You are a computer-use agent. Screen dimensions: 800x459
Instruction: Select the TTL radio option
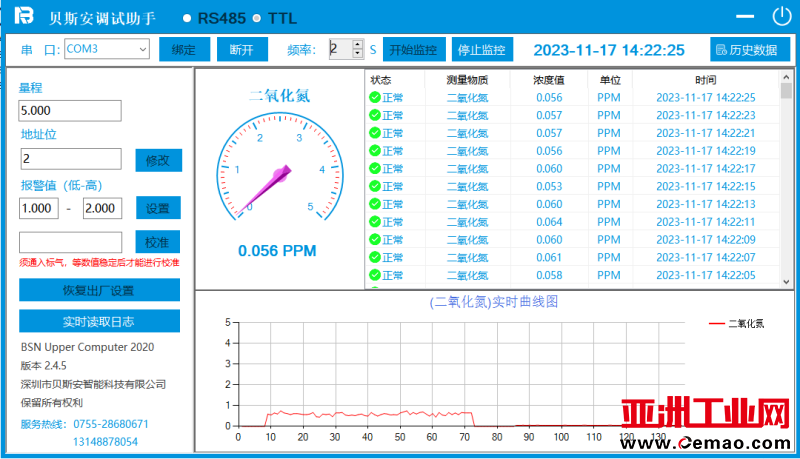[x=257, y=18]
